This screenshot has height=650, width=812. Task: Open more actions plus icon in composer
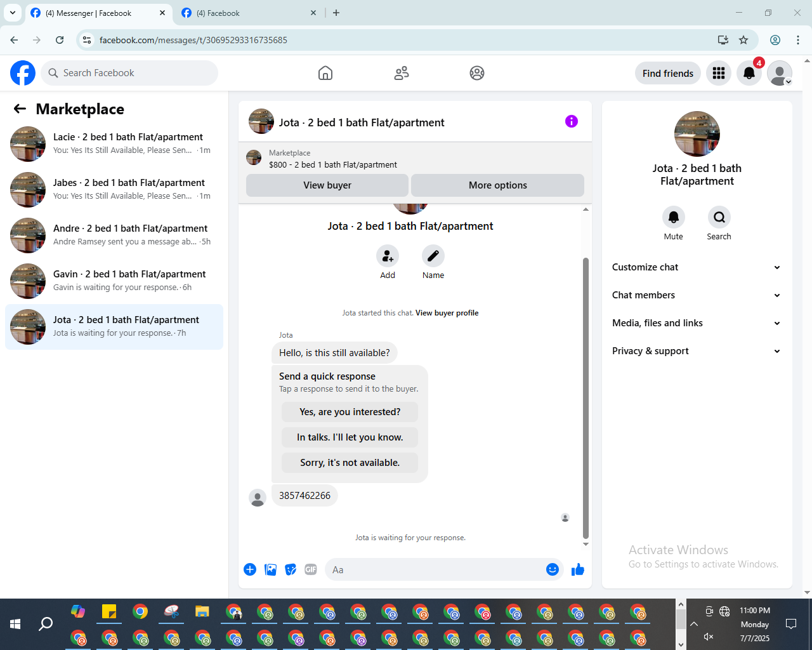(x=250, y=569)
